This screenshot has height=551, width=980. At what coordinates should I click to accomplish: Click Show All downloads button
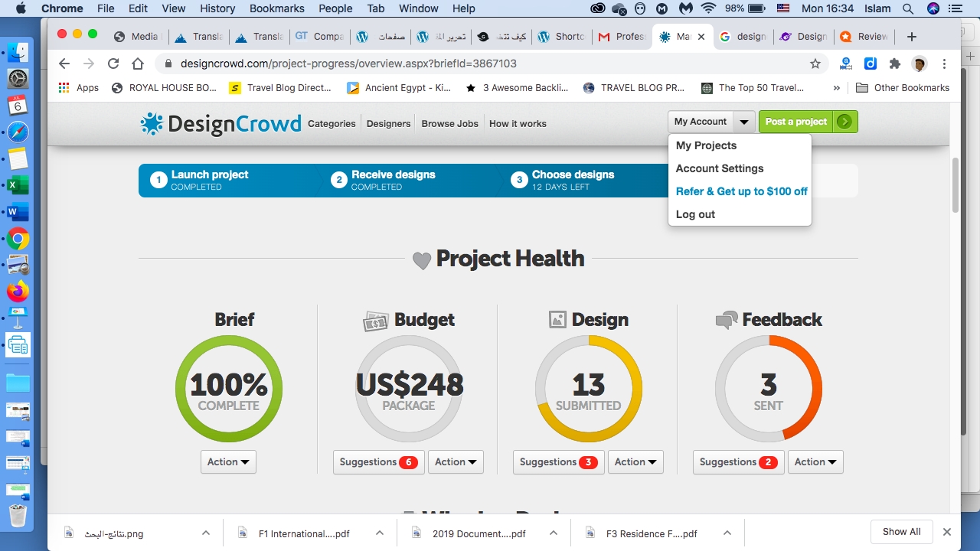(x=901, y=532)
